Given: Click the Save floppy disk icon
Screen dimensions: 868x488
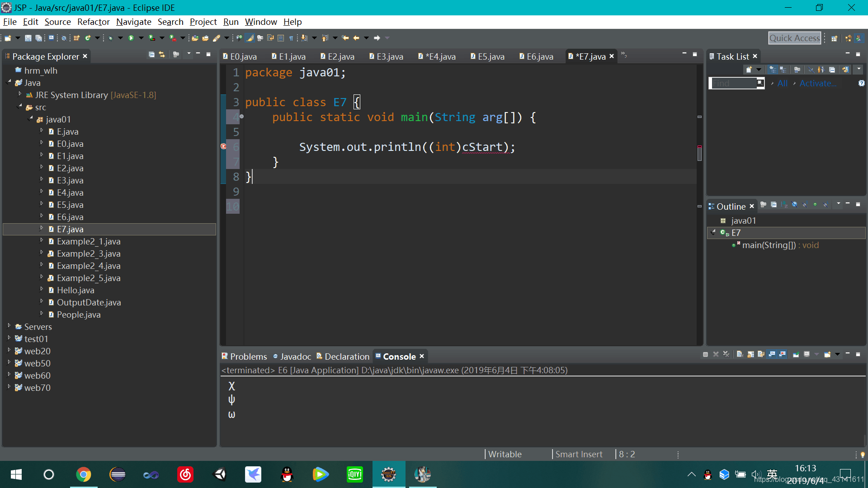Looking at the screenshot, I should 28,38.
